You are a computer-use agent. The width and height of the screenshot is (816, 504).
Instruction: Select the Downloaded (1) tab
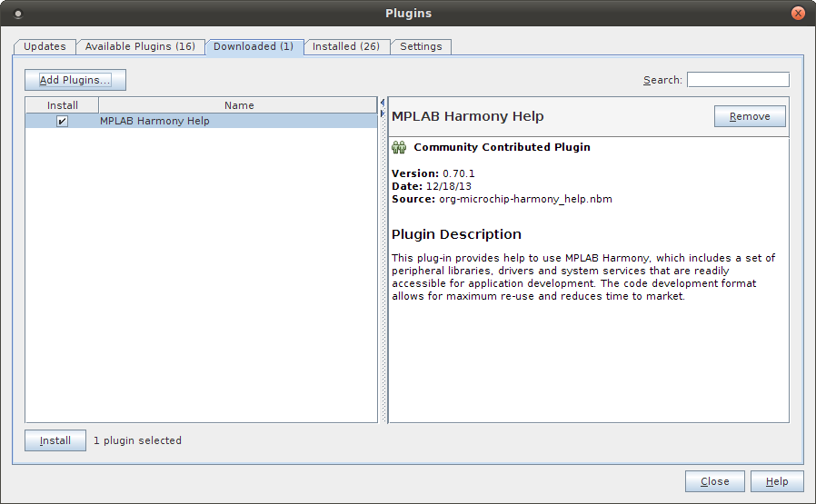[253, 46]
